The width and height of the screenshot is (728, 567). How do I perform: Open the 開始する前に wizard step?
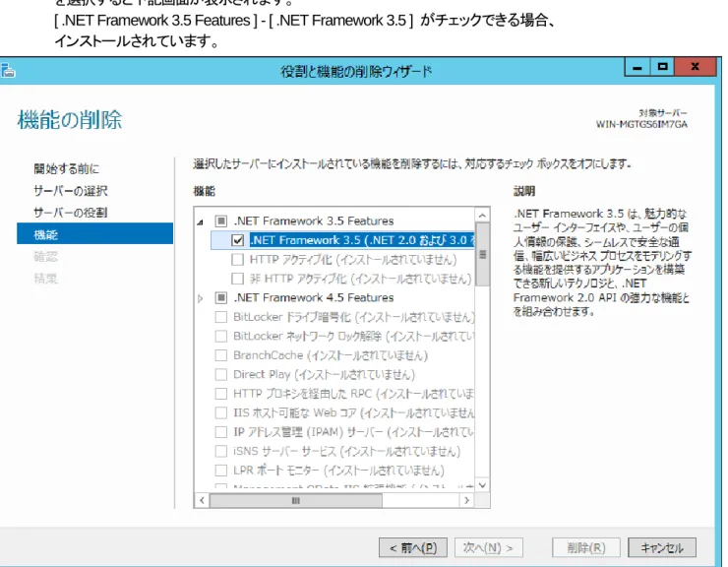tap(66, 168)
